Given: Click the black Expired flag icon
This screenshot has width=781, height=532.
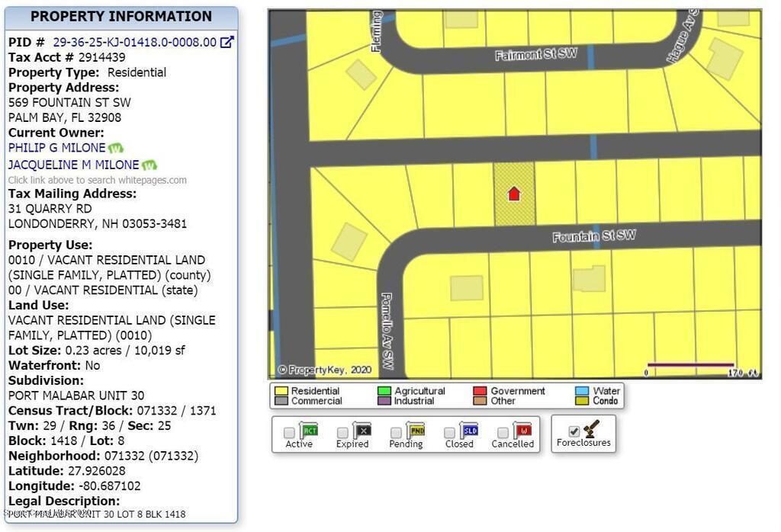Looking at the screenshot, I should (362, 430).
